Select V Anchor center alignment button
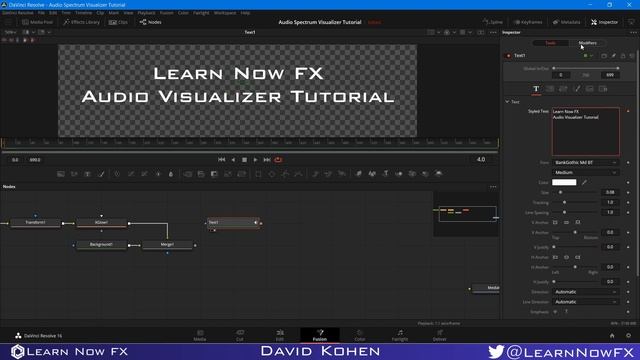The image size is (640, 360). tap(567, 222)
